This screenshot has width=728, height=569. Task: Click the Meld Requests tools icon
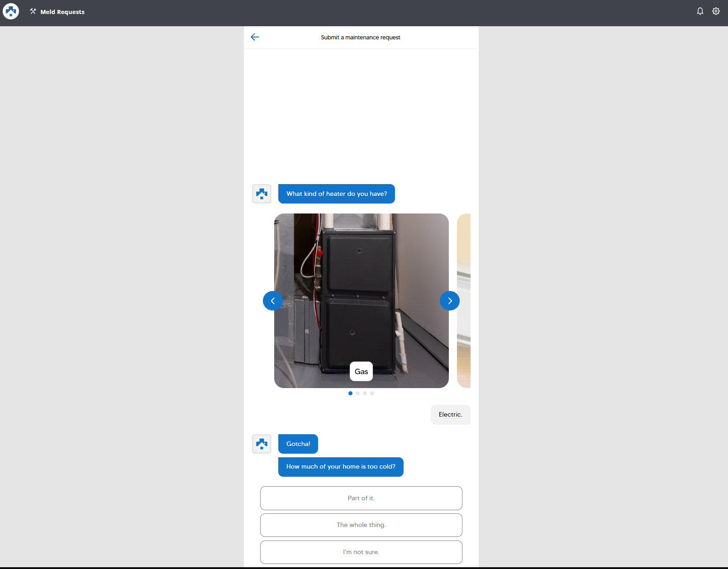[x=33, y=11]
